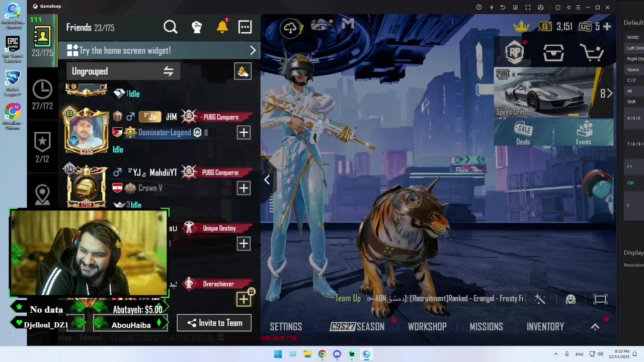Open the shopping cart shop
Viewport: 644px width, 362px height.
tap(592, 53)
